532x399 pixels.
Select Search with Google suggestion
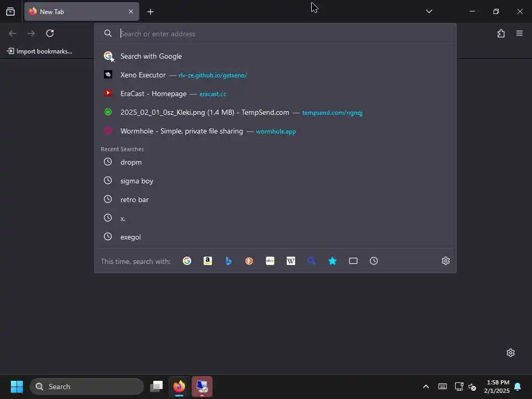(x=275, y=56)
